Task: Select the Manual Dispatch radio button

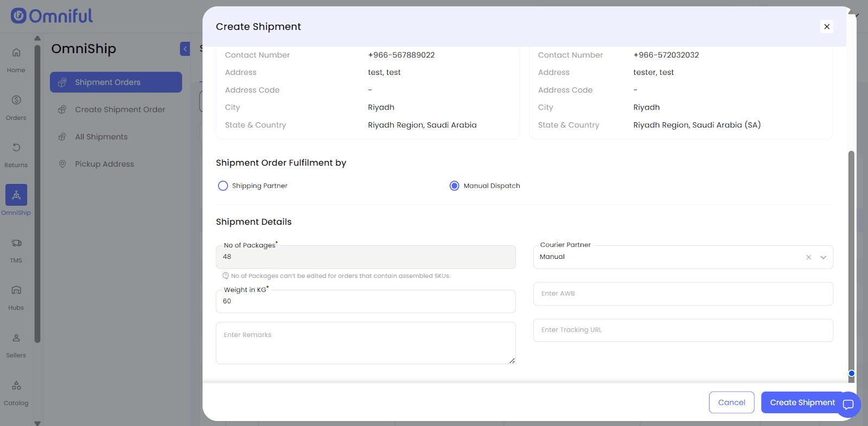Action: tap(455, 186)
